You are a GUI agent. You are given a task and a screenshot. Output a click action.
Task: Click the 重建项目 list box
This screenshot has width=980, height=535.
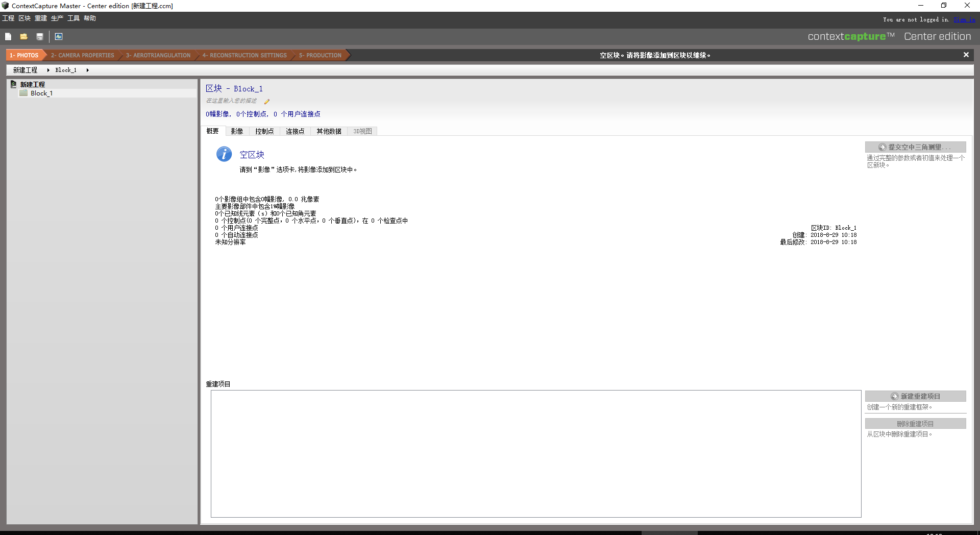point(536,454)
